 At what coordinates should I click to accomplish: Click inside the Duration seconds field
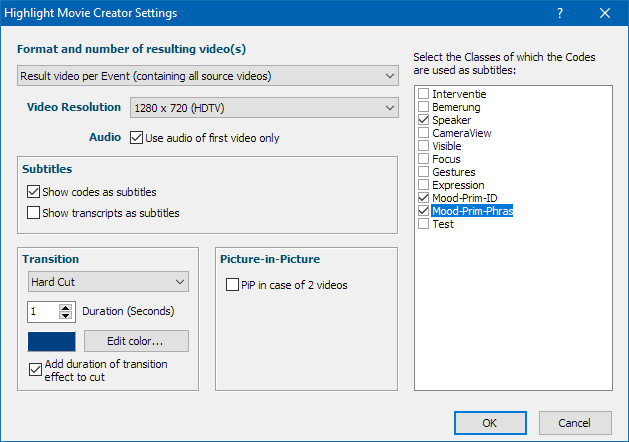42,311
